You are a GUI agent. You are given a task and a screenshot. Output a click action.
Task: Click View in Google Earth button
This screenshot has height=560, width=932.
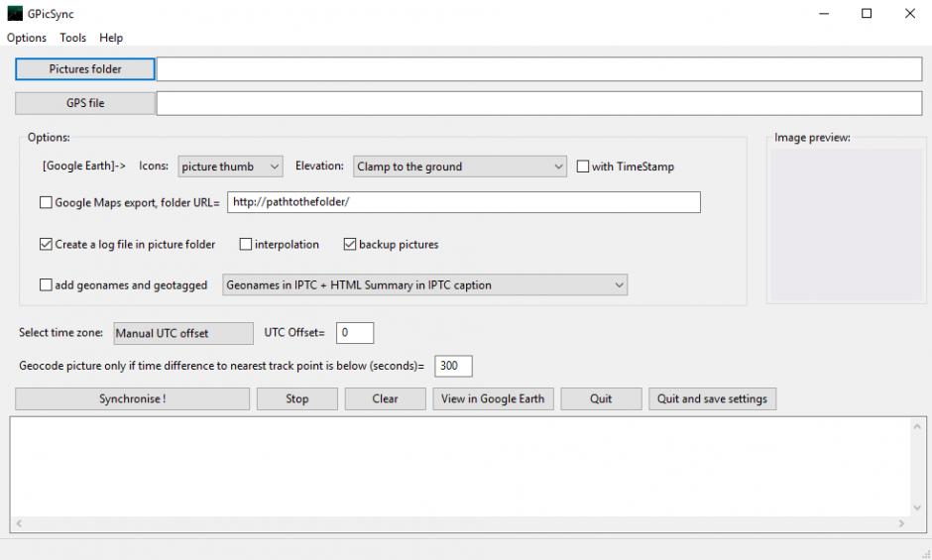pos(493,398)
